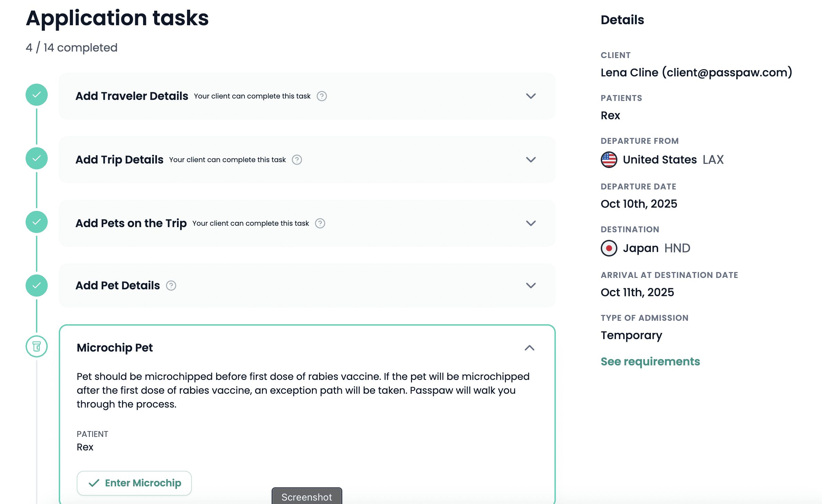The width and height of the screenshot is (822, 504).
Task: Click help icon beside Add Traveler Details
Action: [322, 96]
